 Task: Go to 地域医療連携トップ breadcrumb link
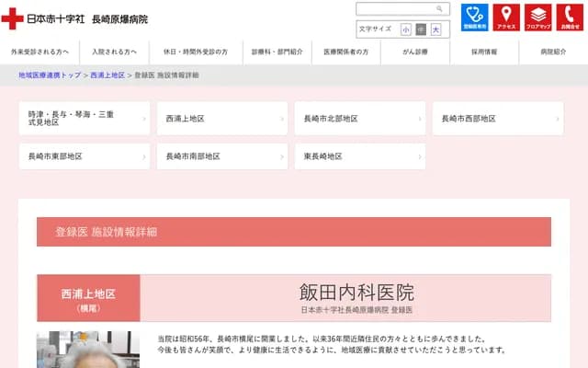[x=50, y=75]
